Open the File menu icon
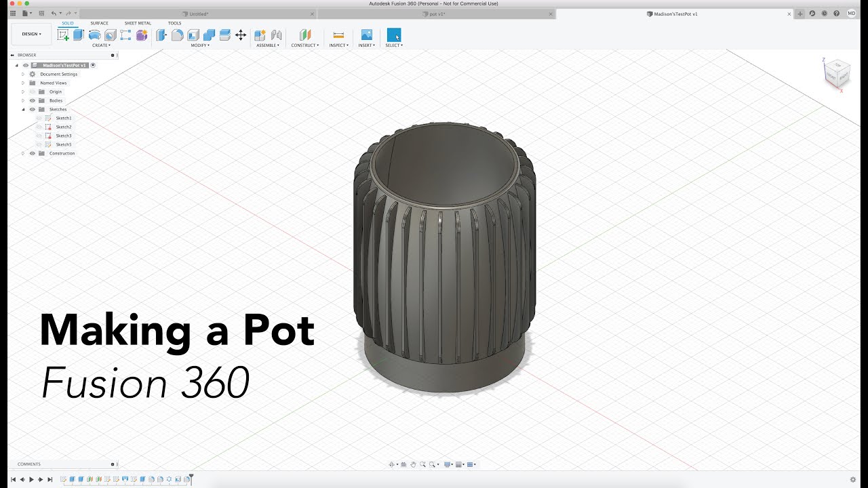 [x=25, y=14]
